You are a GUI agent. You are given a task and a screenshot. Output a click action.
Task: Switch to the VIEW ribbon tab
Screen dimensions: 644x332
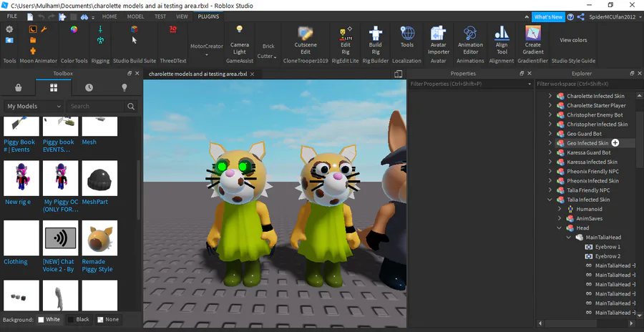pyautogui.click(x=182, y=16)
